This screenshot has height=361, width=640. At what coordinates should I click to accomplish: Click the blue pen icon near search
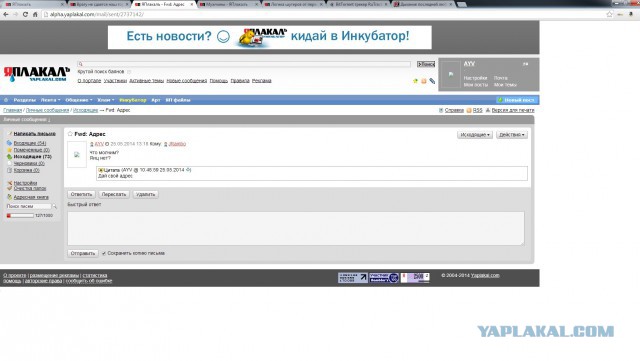[x=432, y=81]
